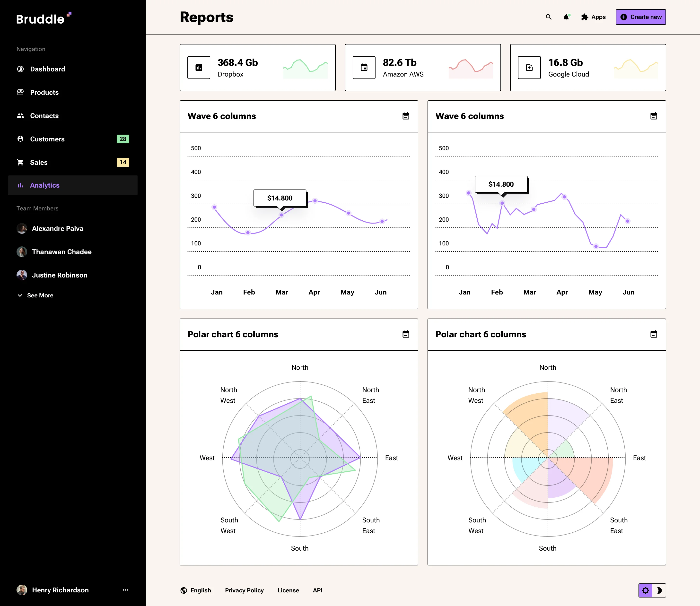Switch to light mode sun toggle

click(646, 590)
